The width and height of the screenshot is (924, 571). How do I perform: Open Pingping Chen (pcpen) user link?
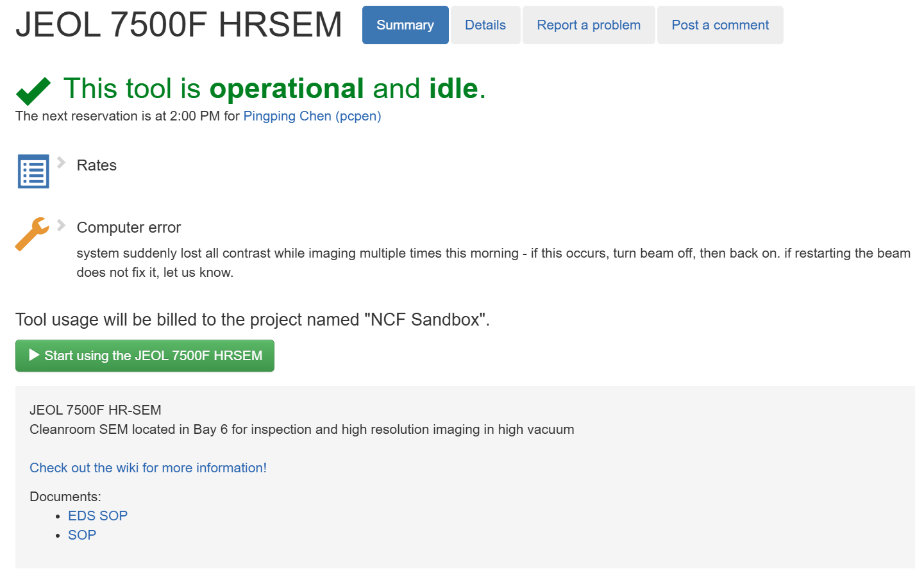pos(312,116)
